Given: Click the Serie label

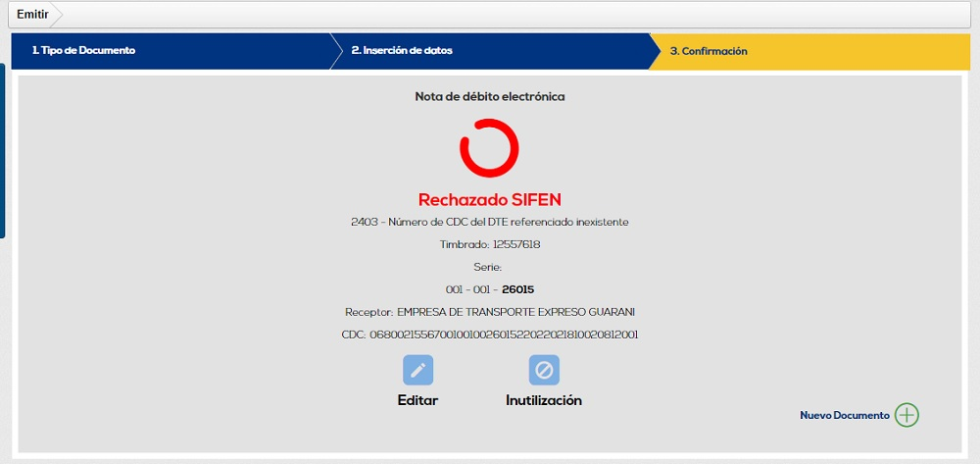Looking at the screenshot, I should [x=489, y=267].
